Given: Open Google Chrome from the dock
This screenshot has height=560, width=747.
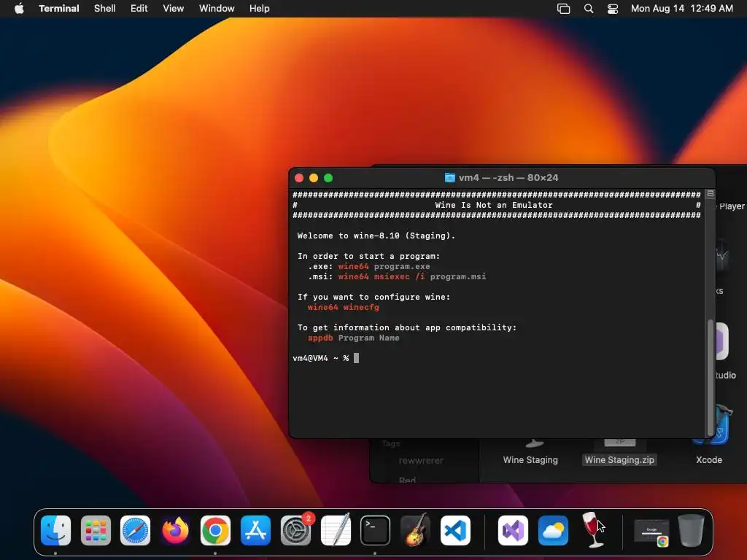Looking at the screenshot, I should click(215, 530).
